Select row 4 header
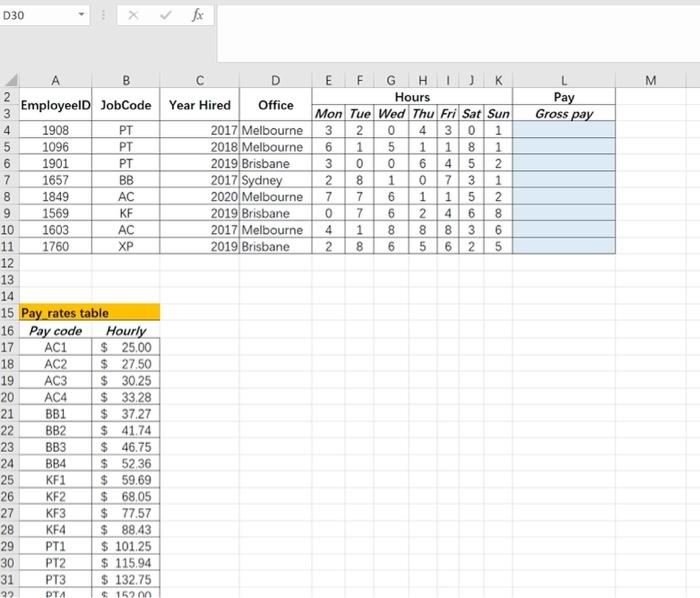The image size is (700, 598). (8, 130)
